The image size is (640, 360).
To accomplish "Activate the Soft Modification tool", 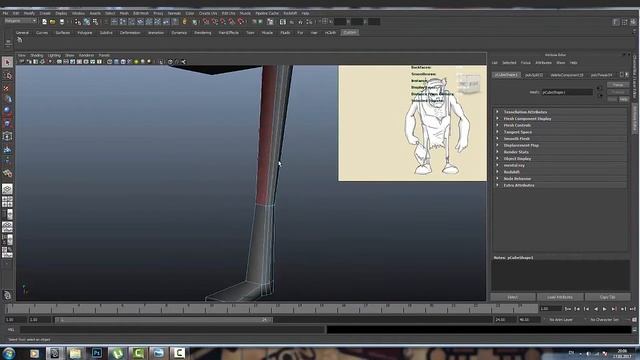I will [7, 150].
